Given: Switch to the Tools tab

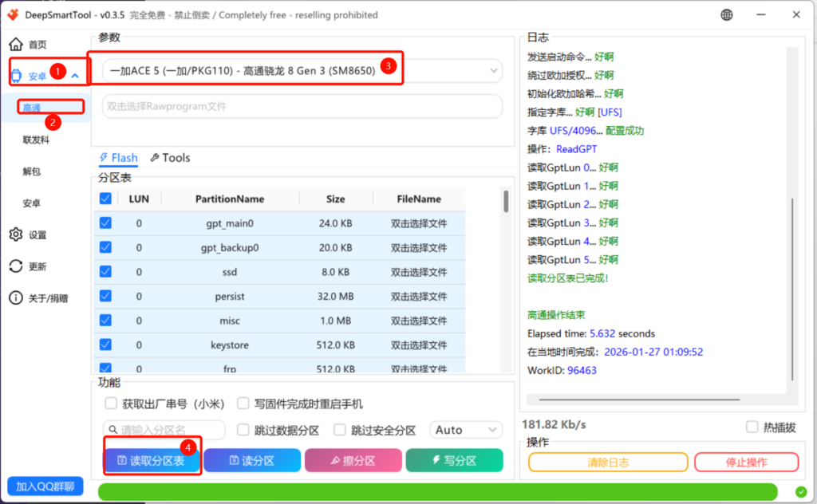Looking at the screenshot, I should coord(170,158).
